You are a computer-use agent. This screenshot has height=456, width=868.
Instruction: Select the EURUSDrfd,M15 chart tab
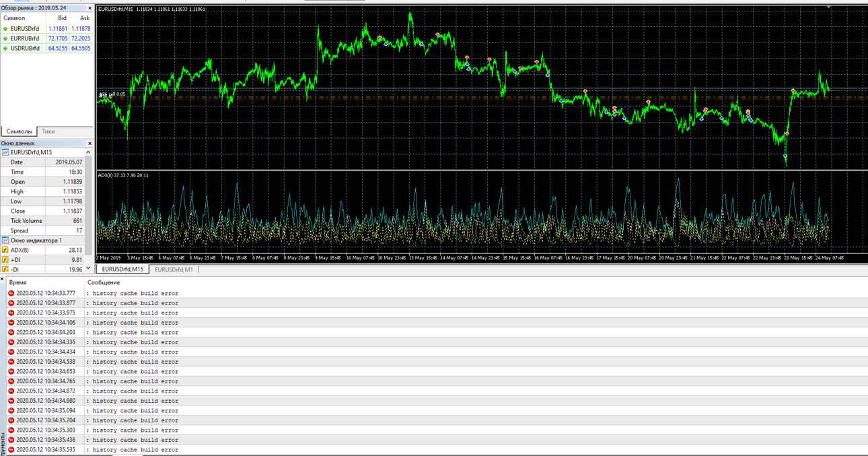tap(122, 269)
